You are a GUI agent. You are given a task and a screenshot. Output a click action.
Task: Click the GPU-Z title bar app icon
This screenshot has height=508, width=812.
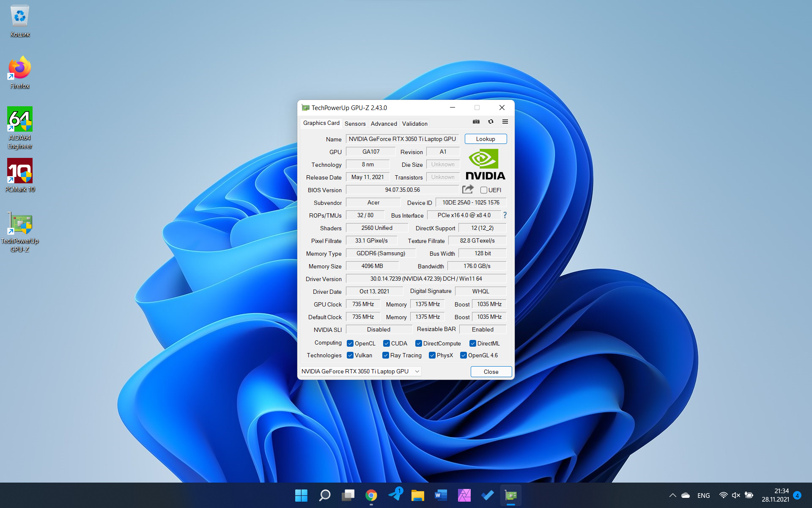click(305, 108)
